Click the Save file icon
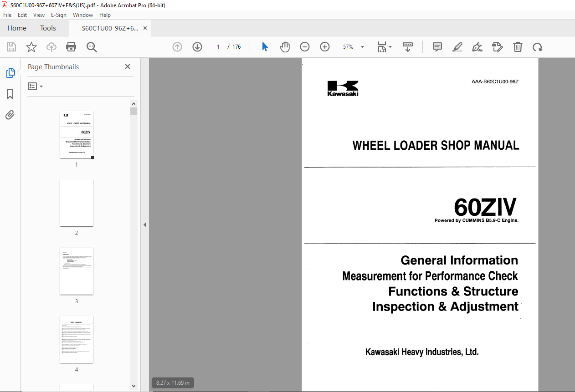This screenshot has width=575, height=392. [11, 47]
